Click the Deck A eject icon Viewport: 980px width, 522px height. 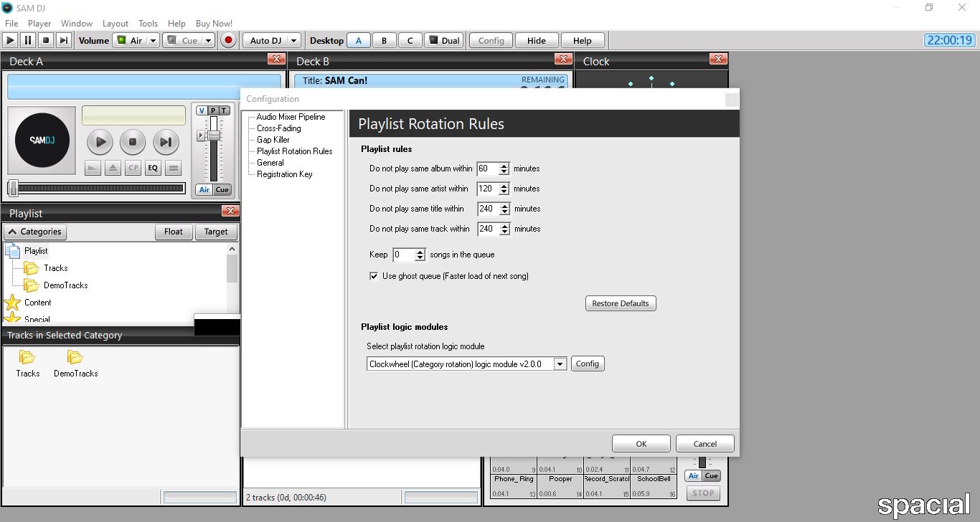pos(113,169)
